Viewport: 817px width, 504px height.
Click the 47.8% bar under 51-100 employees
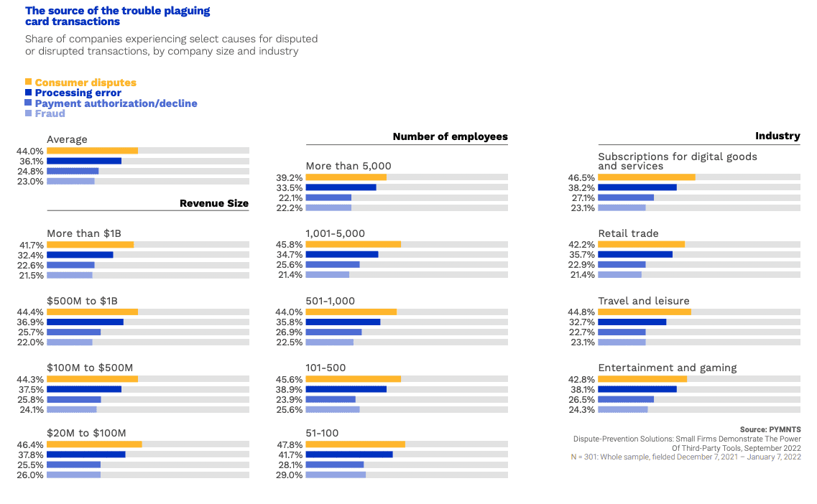(x=355, y=444)
